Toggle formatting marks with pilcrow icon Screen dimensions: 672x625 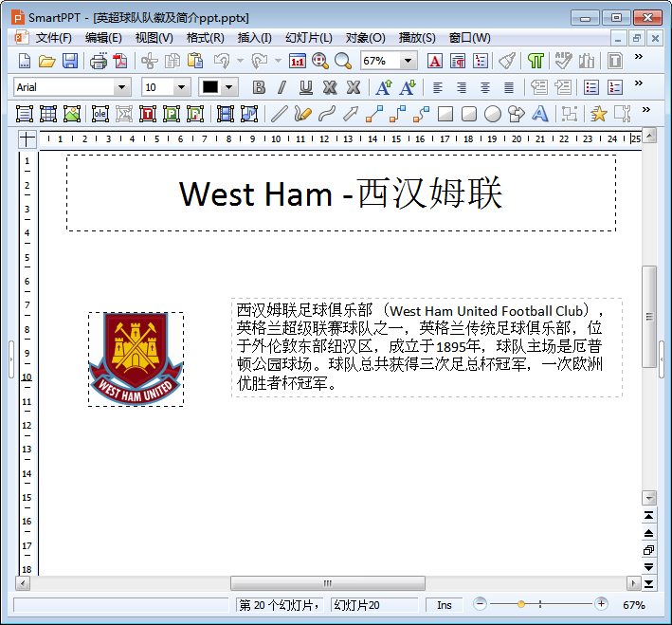point(536,61)
